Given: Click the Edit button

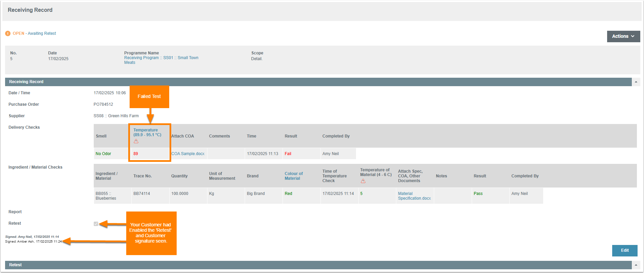Looking at the screenshot, I should [x=625, y=250].
